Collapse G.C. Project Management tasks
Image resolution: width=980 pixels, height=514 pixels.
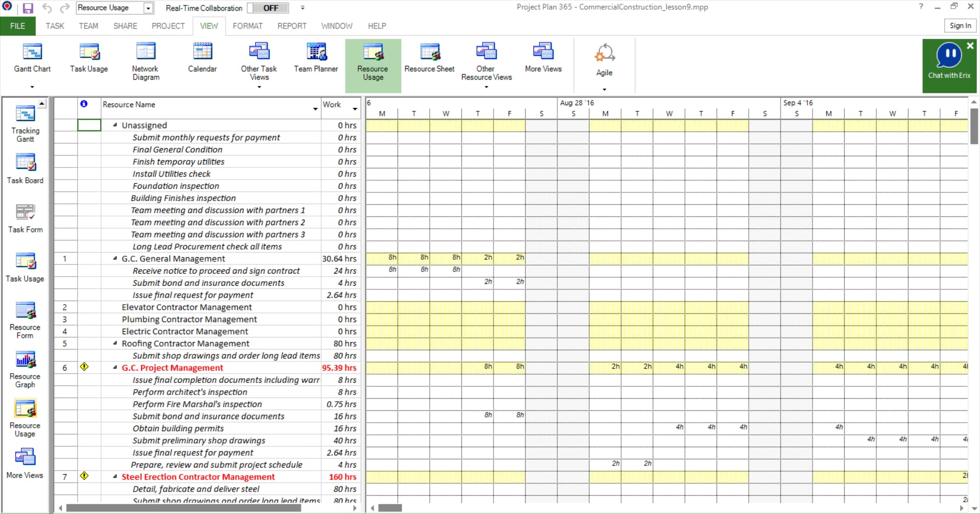pyautogui.click(x=115, y=368)
